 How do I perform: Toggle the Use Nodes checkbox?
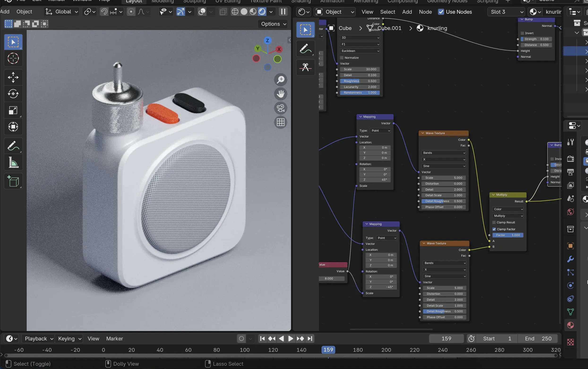(441, 12)
